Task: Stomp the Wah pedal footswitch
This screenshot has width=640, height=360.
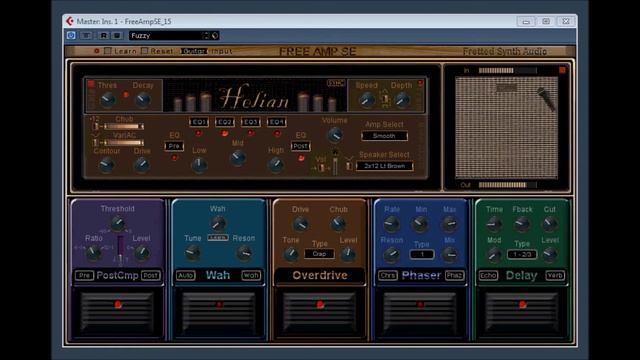Action: pyautogui.click(x=219, y=313)
